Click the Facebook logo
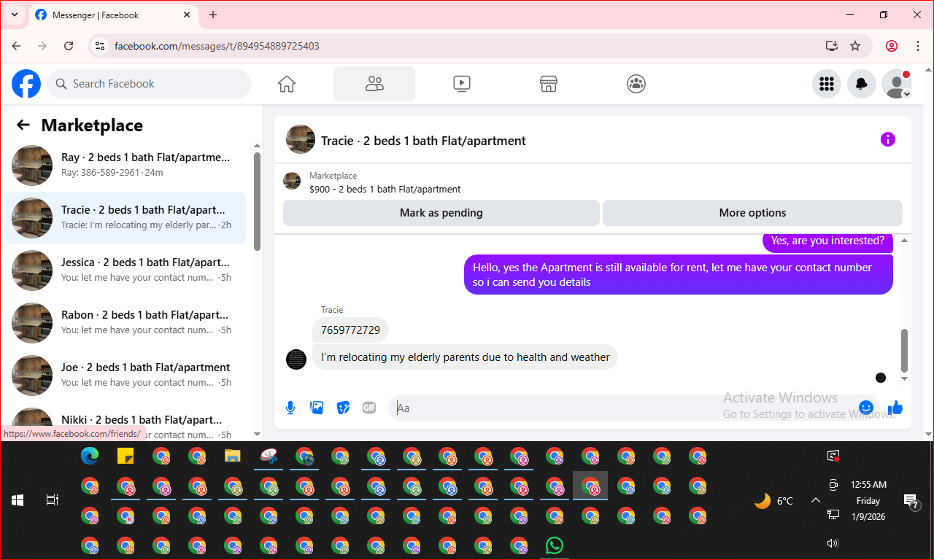The width and height of the screenshot is (934, 560). (26, 84)
